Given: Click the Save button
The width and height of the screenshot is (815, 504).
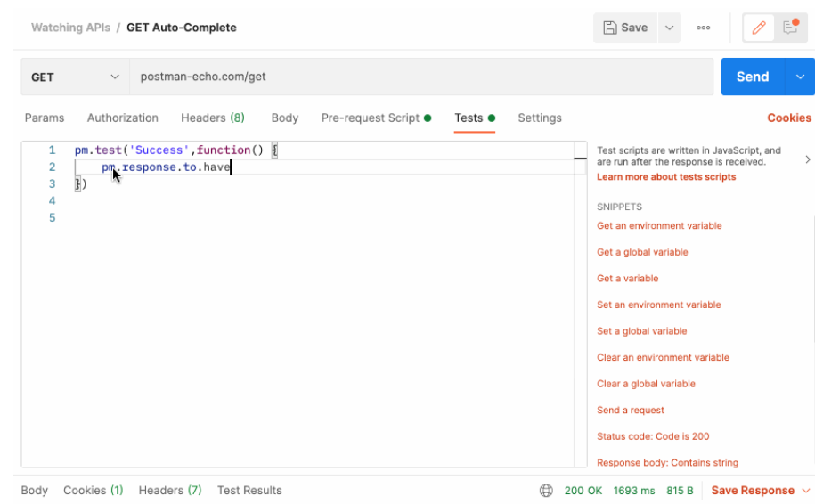Looking at the screenshot, I should pyautogui.click(x=625, y=28).
